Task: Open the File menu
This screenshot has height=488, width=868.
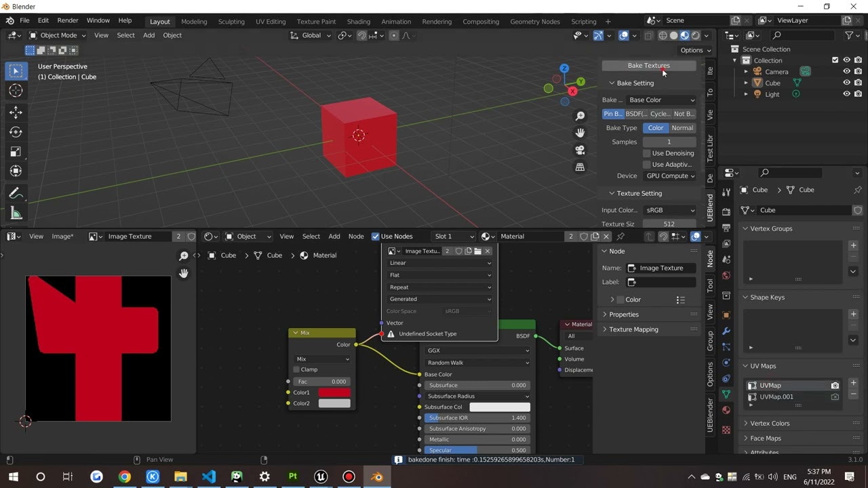Action: 24,21
